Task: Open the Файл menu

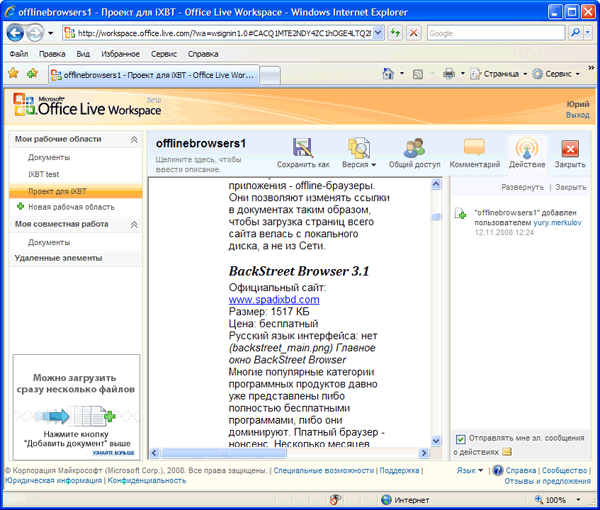Action: [x=19, y=54]
